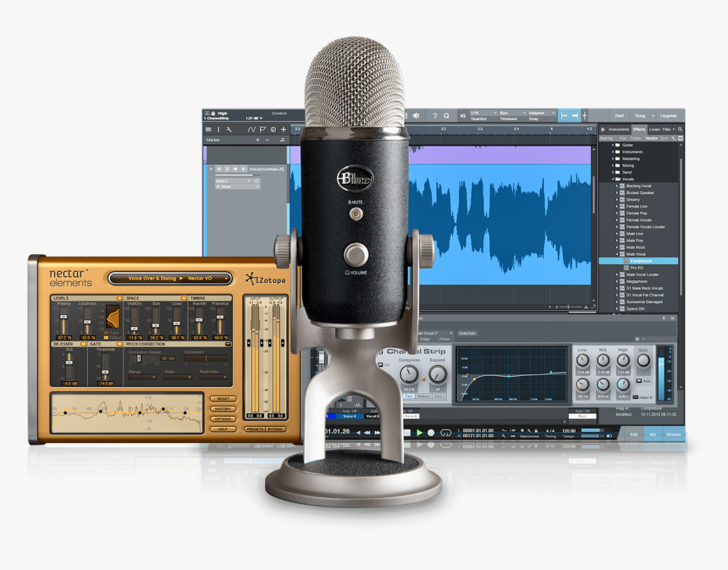The image size is (728, 570).
Task: Toggle the SPACE module in Nectar
Action: (184, 298)
